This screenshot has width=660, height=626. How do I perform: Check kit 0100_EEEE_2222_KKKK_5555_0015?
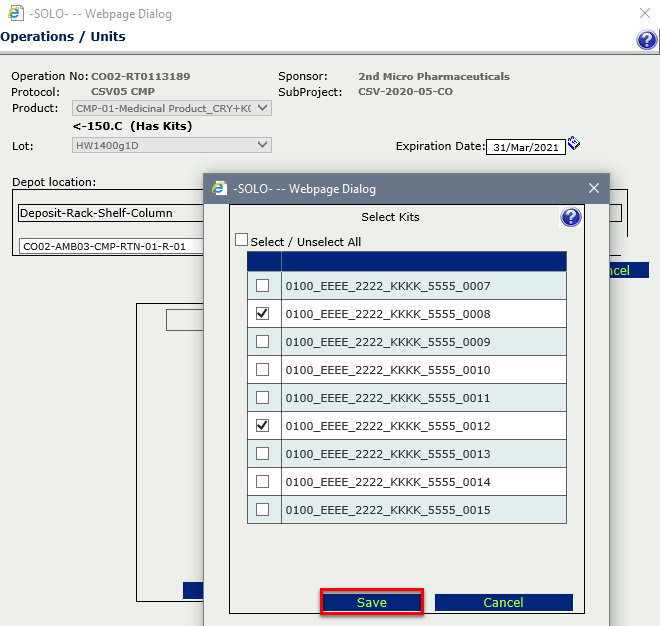(263, 509)
